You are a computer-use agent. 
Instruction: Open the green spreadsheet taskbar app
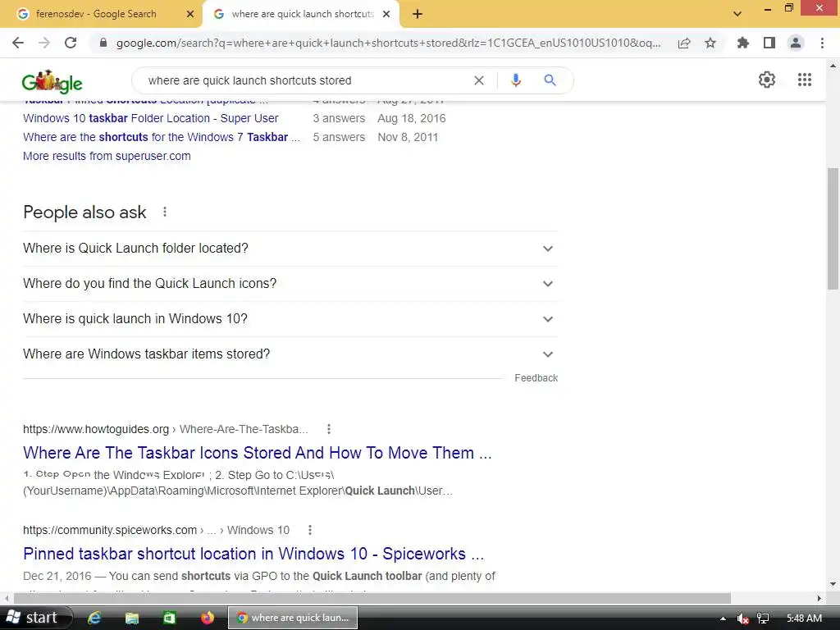[169, 618]
